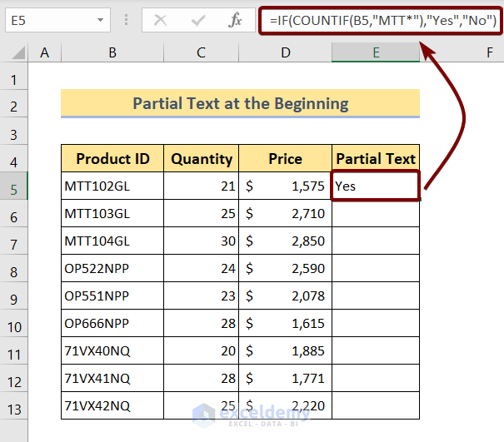Select cell E5 containing Yes
Screen dimensions: 504x442
pos(376,186)
